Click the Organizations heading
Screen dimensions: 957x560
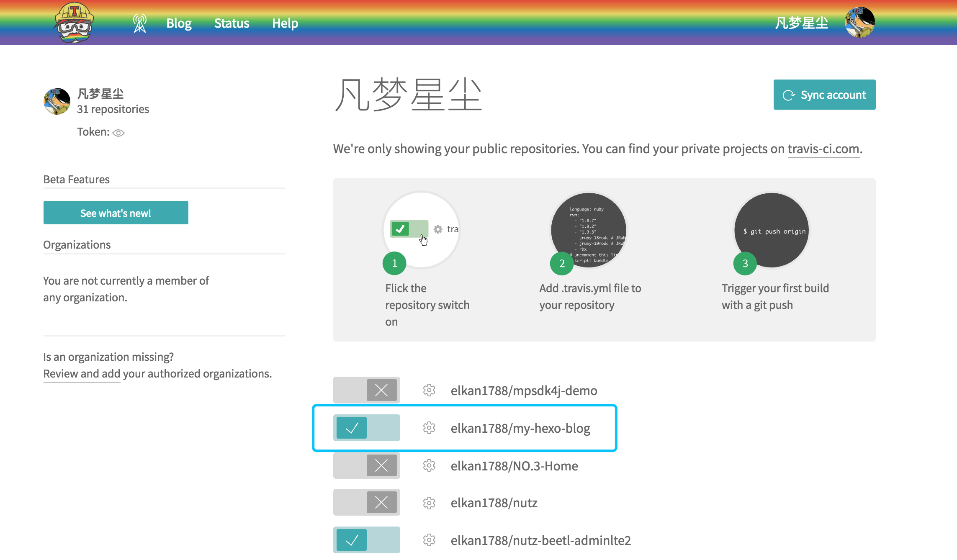[x=77, y=245]
